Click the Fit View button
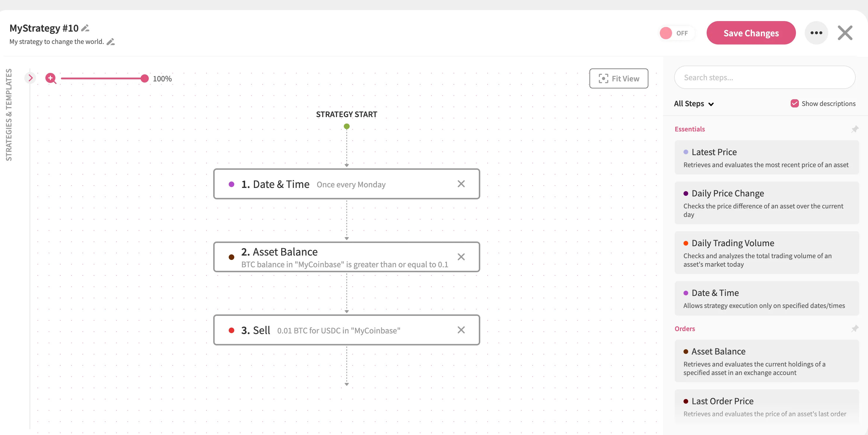Viewport: 868px width, 435px height. [619, 78]
